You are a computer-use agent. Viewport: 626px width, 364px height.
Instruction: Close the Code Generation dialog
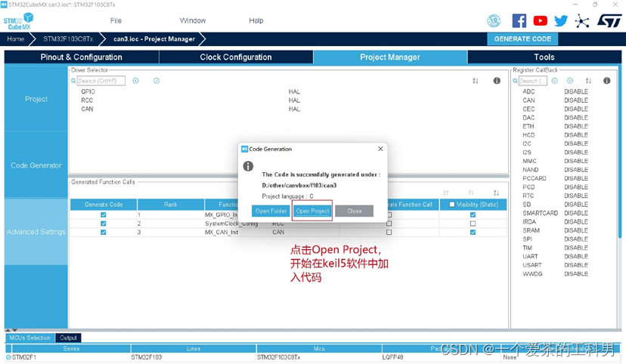380,149
